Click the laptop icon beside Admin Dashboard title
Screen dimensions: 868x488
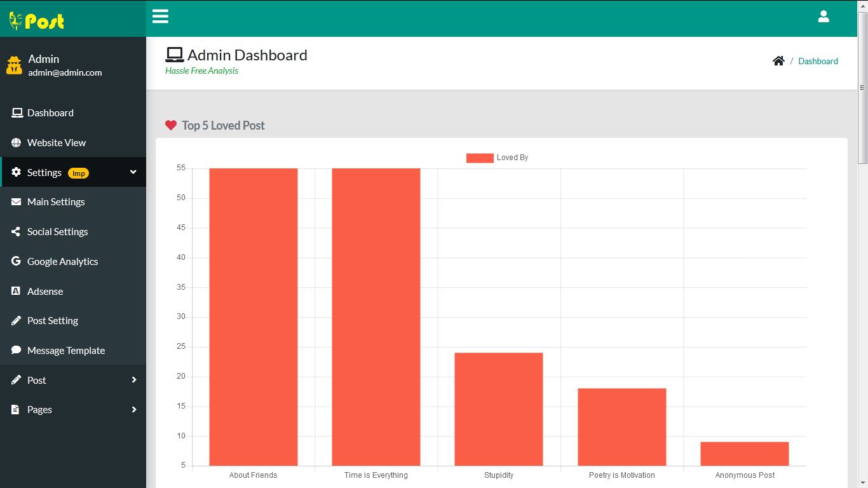coord(175,55)
